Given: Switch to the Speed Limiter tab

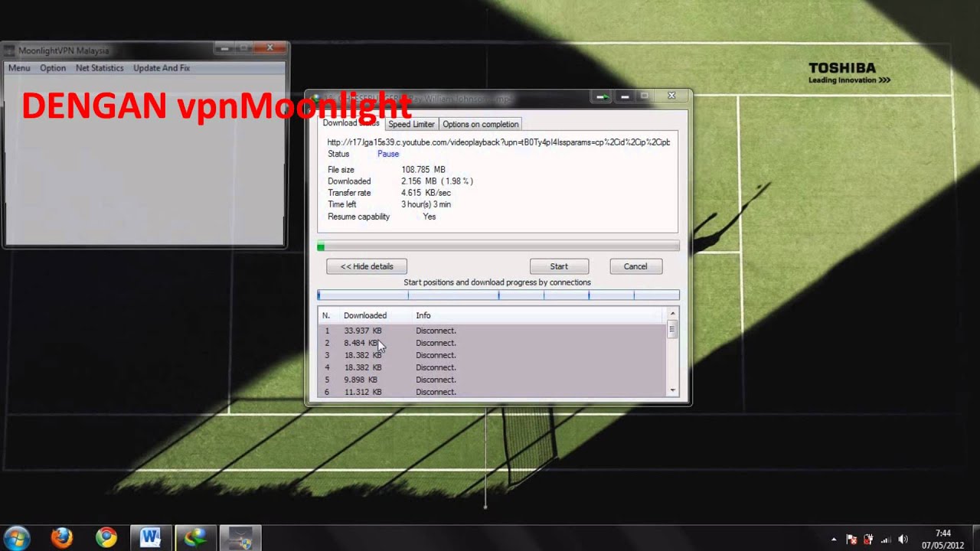Looking at the screenshot, I should [411, 124].
